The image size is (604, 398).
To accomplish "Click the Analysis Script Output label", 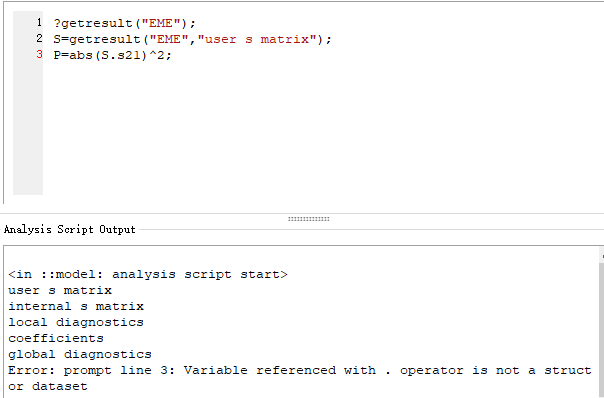I will point(70,230).
